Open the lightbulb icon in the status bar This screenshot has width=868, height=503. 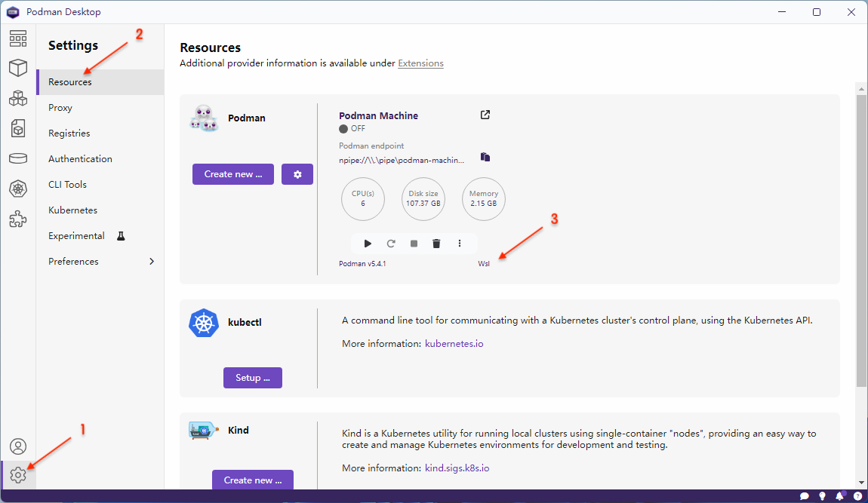(x=822, y=495)
